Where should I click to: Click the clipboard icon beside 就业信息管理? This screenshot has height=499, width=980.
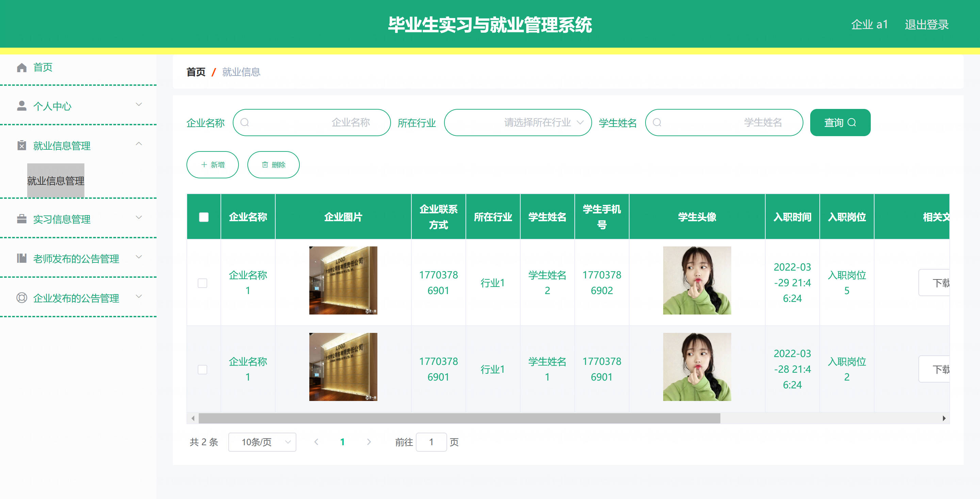point(22,145)
